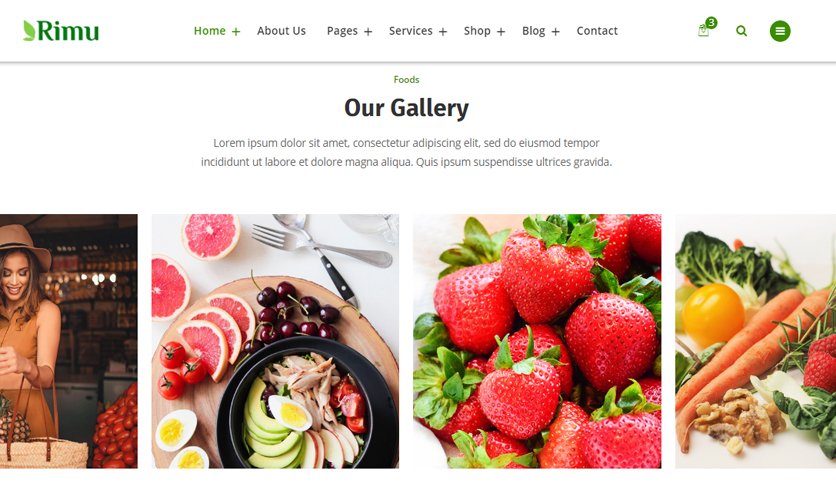Viewport: 836px width, 484px height.
Task: Click the Rimu leaf logo
Action: pos(61,30)
